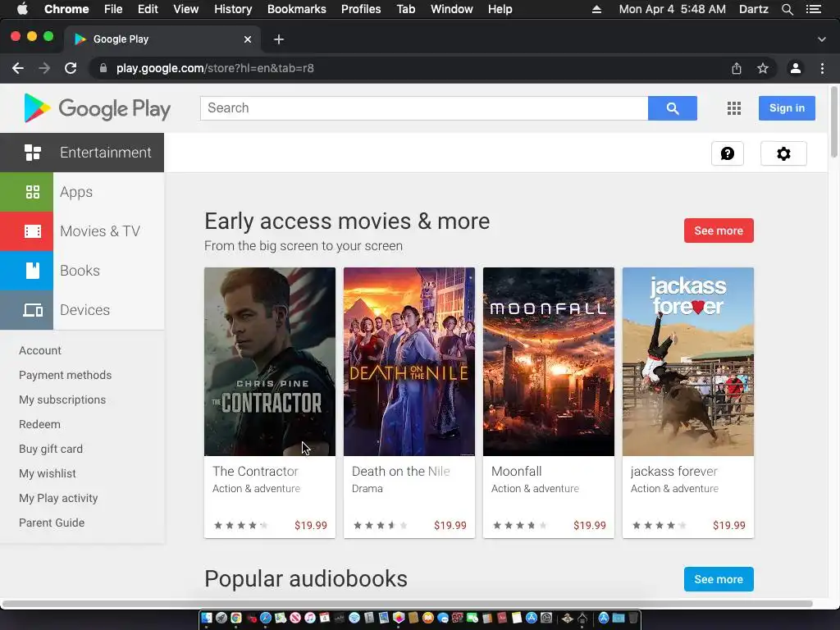840x630 pixels.
Task: Click the address bar URL
Action: point(215,68)
